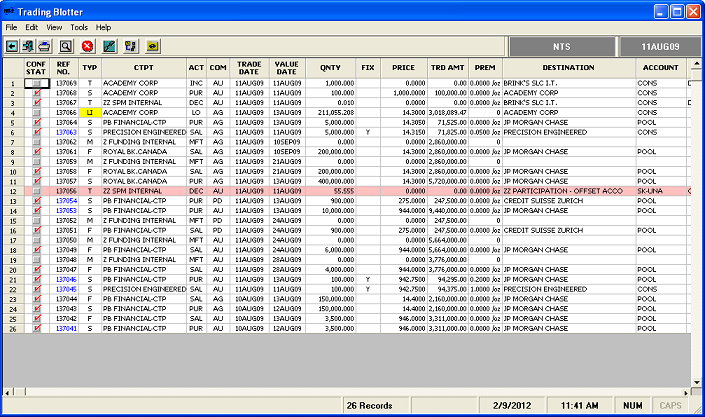Toggle confirmation checkbox for ref 137062

click(x=36, y=142)
